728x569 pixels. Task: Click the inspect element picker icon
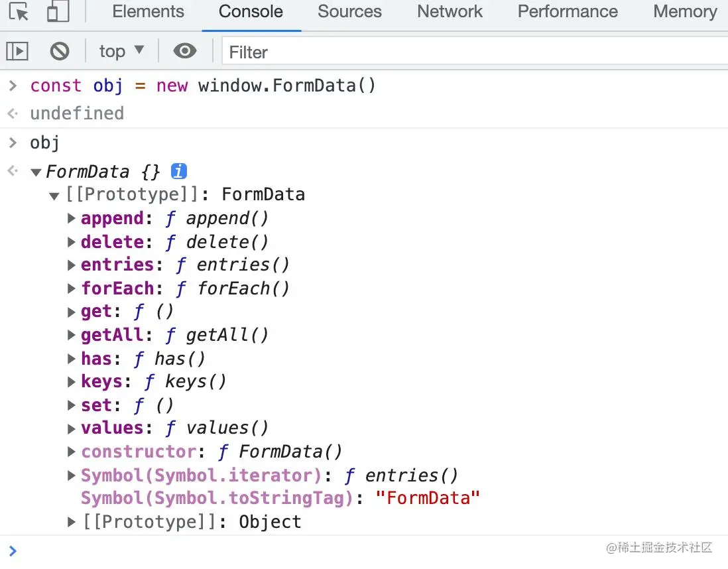coord(19,12)
